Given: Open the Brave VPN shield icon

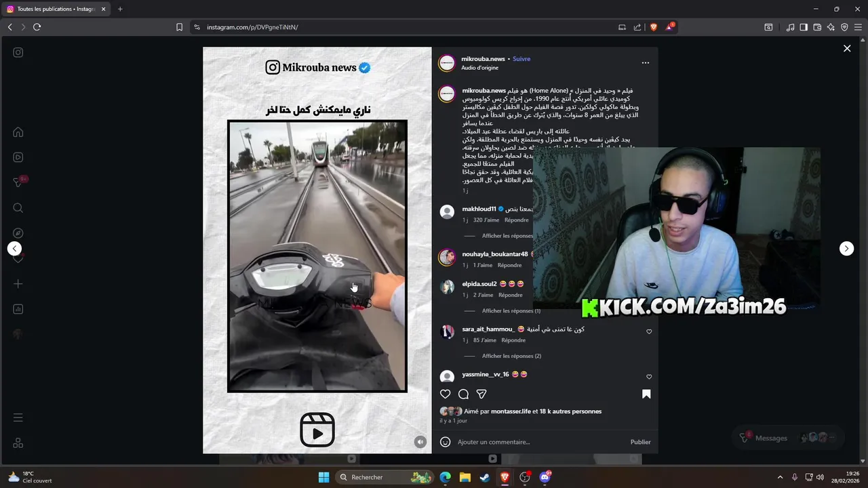Looking at the screenshot, I should point(844,27).
